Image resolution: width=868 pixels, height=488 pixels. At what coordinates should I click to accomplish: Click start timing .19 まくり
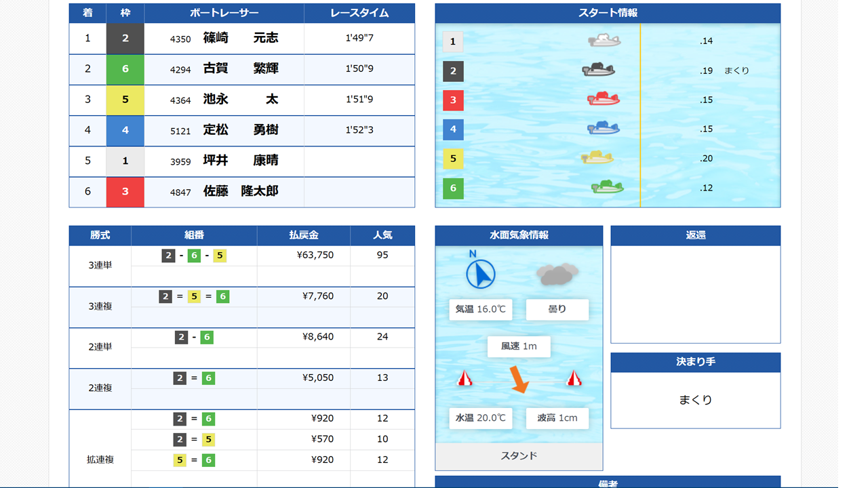tap(724, 70)
